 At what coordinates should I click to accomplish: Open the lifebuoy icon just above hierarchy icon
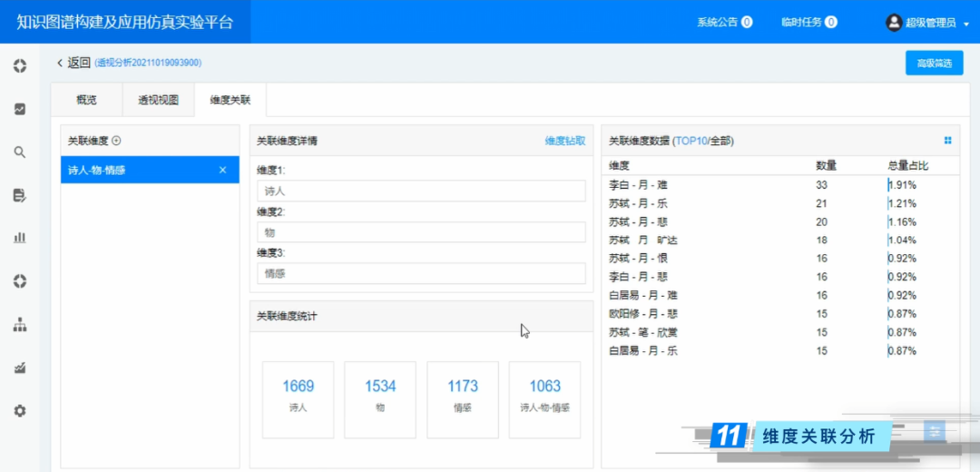click(x=20, y=281)
